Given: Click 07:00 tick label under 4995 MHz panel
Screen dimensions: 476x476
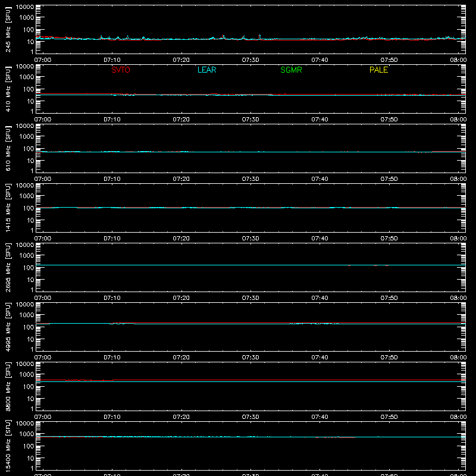Looking at the screenshot, I should 43,358.
